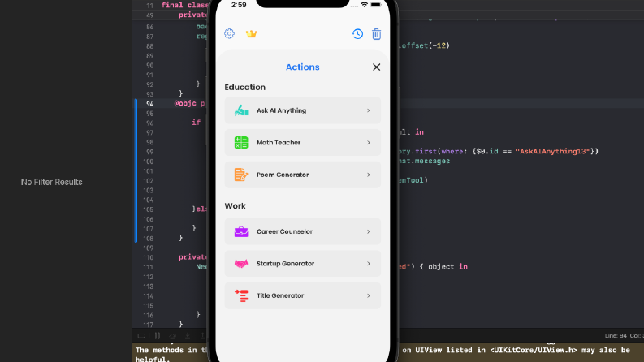Tap chevron on Poem Generator row
The width and height of the screenshot is (644, 362).
coord(369,175)
